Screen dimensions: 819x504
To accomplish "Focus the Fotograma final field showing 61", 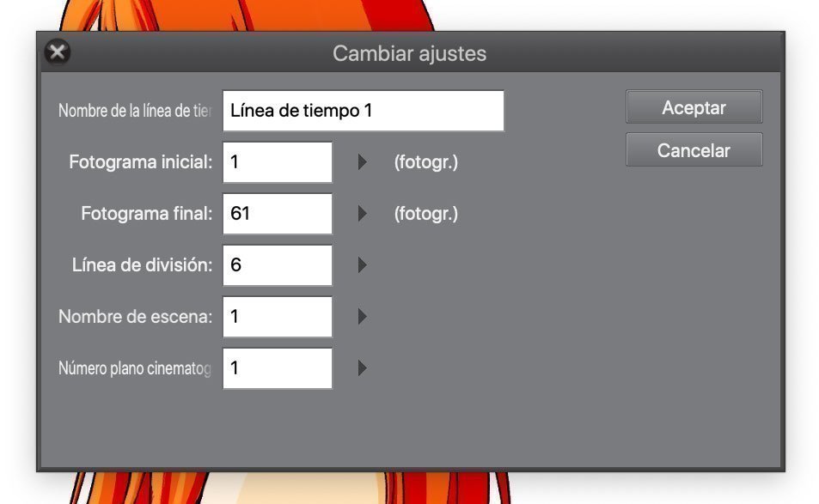I will (278, 214).
